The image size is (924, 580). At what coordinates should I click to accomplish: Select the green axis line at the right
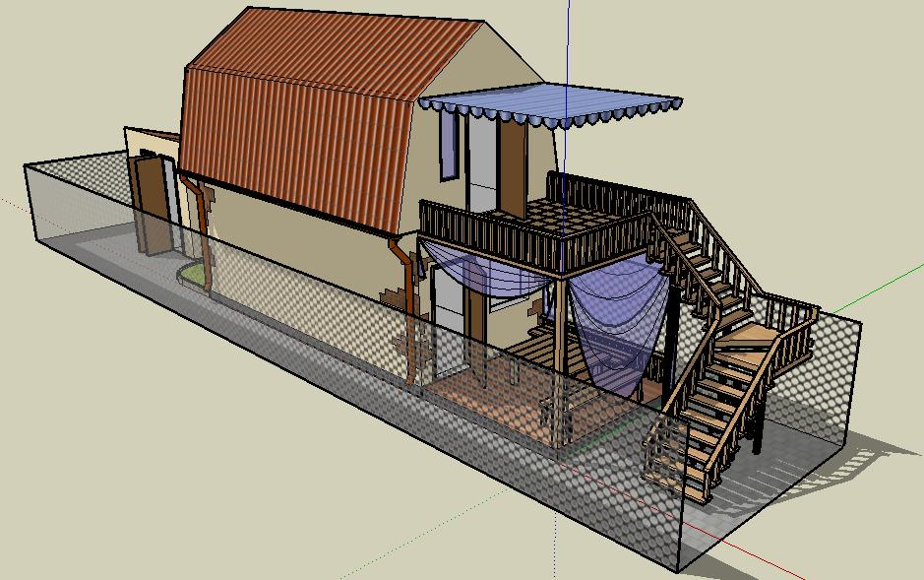coord(878,290)
